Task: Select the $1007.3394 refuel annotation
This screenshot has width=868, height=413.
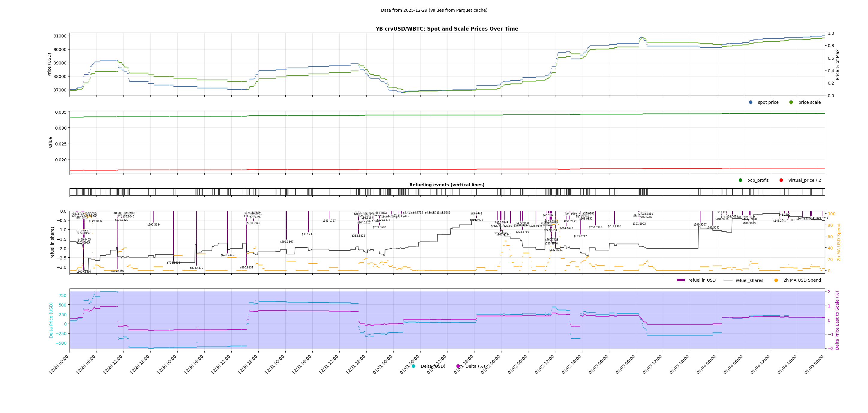Action: (x=84, y=272)
